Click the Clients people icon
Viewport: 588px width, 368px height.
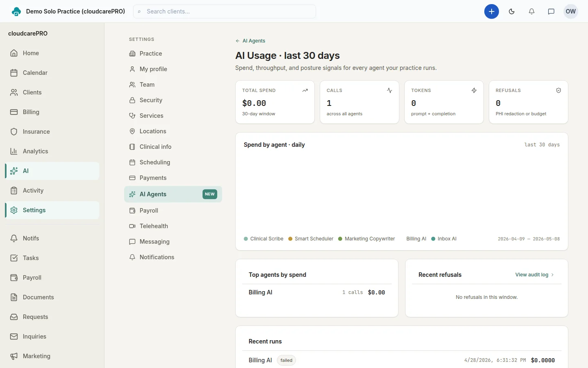point(14,92)
